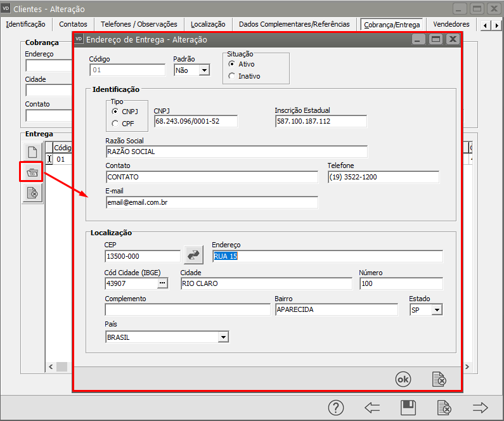
Task: Go to previous record with left arrow
Action: [372, 408]
